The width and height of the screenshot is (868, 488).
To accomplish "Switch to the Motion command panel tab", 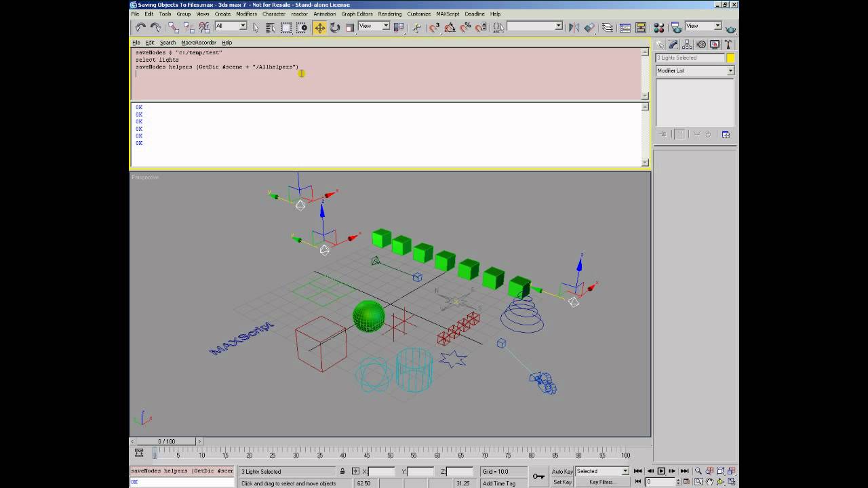I will pyautogui.click(x=701, y=44).
